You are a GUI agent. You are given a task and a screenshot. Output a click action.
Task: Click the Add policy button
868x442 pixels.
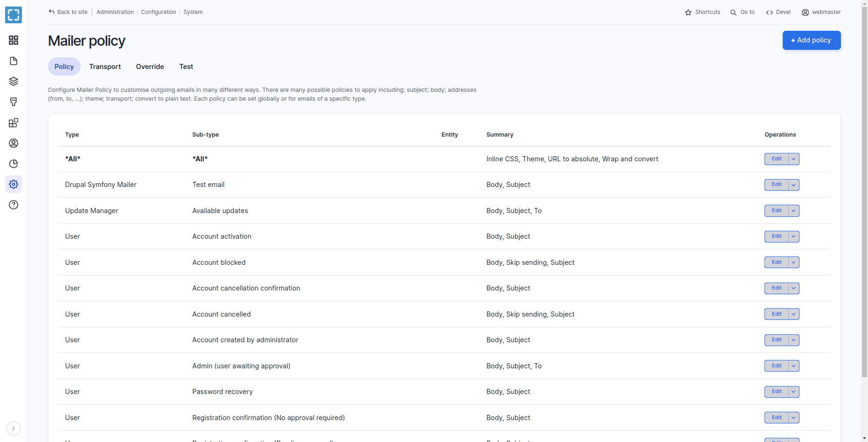(811, 40)
